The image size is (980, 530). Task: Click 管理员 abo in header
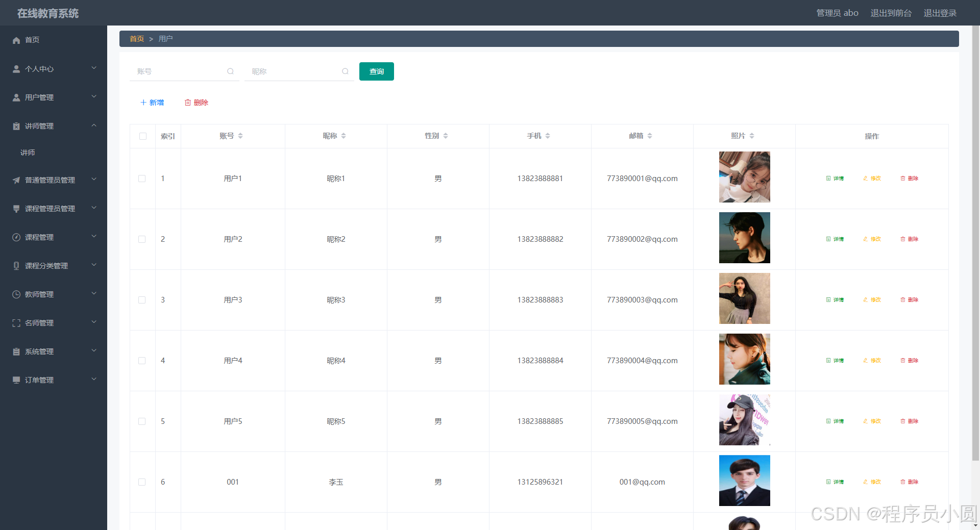[837, 13]
